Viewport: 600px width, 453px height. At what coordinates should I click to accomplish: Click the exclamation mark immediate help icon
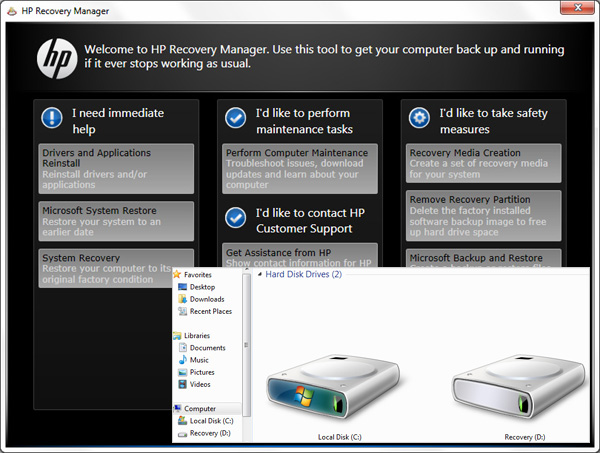point(52,117)
